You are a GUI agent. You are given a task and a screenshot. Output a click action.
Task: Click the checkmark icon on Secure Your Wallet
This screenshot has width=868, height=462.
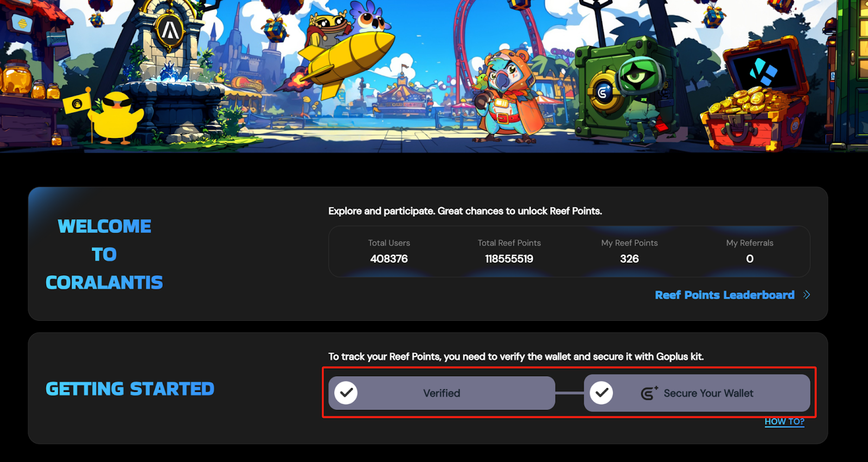coord(602,393)
